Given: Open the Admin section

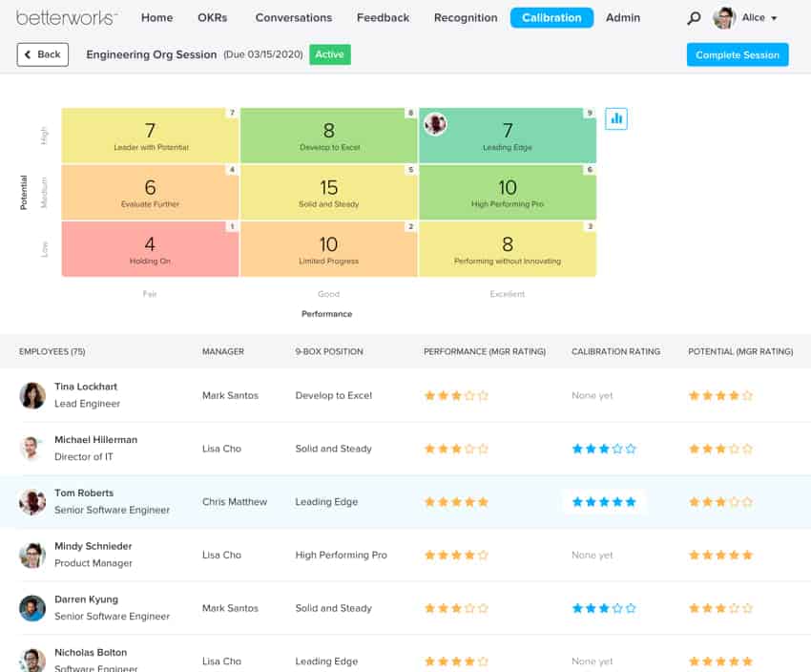Looking at the screenshot, I should click(623, 17).
